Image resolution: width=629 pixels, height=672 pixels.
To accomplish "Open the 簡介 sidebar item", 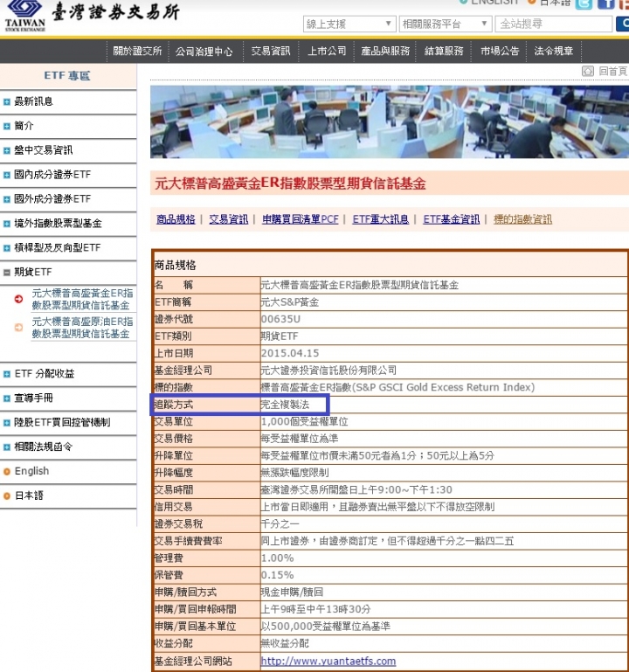I will [x=24, y=126].
